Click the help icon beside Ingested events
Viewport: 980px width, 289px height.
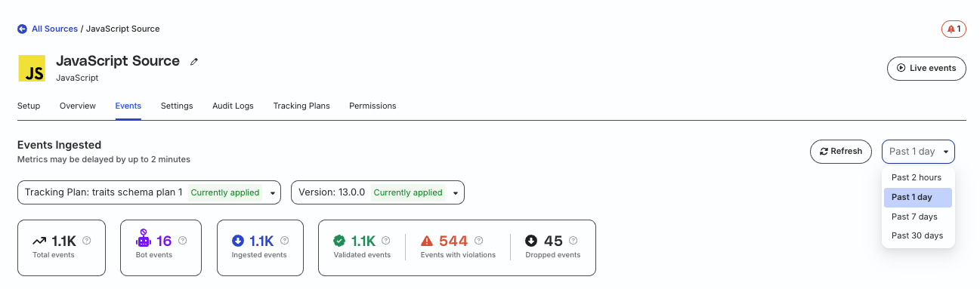click(x=284, y=241)
